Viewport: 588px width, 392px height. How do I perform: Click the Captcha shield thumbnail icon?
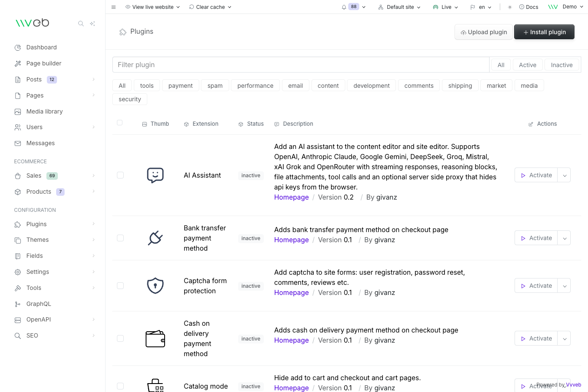click(x=155, y=286)
